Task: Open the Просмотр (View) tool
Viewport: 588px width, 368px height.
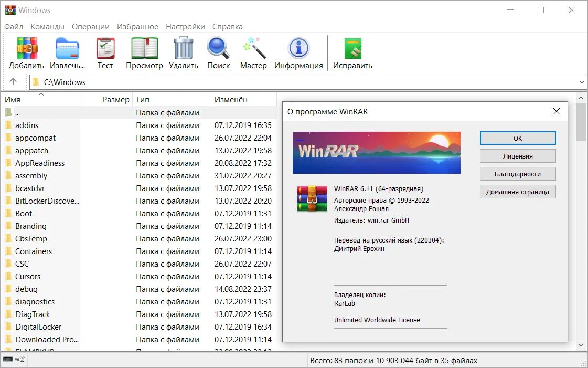Action: (144, 52)
